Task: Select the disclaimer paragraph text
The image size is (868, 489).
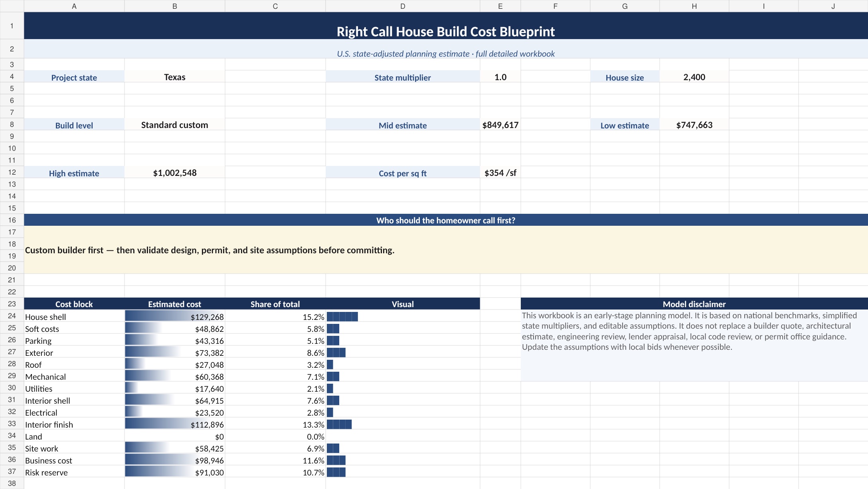Action: point(689,331)
